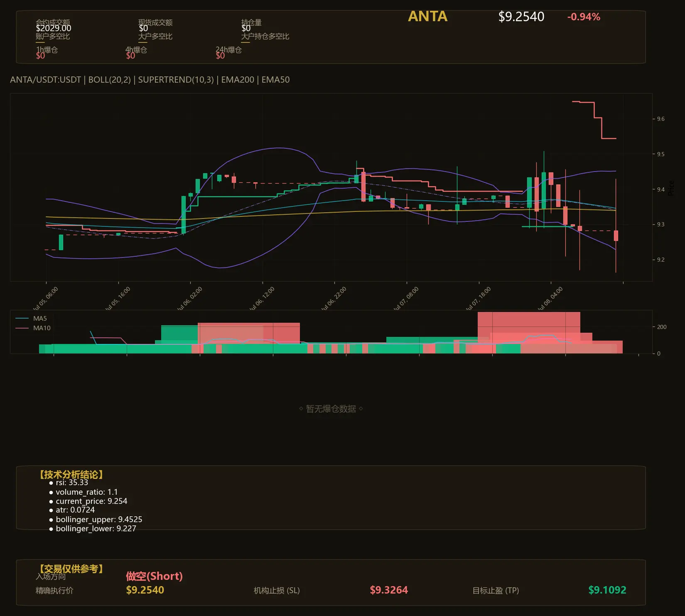Click the Jul 07, 08:00 time axis label
This screenshot has height=616, width=685.
[x=406, y=298]
